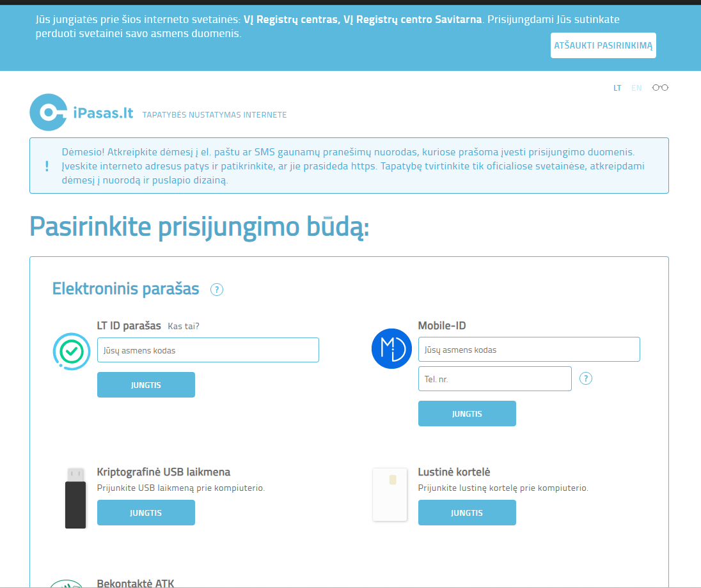Click the USB laikmena device image
This screenshot has height=588, width=701.
[75, 498]
